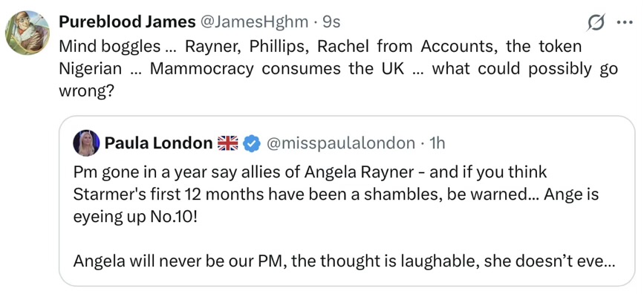Open the tweet text starting 'Mind boggles'
This screenshot has width=644, height=294.
pos(338,68)
